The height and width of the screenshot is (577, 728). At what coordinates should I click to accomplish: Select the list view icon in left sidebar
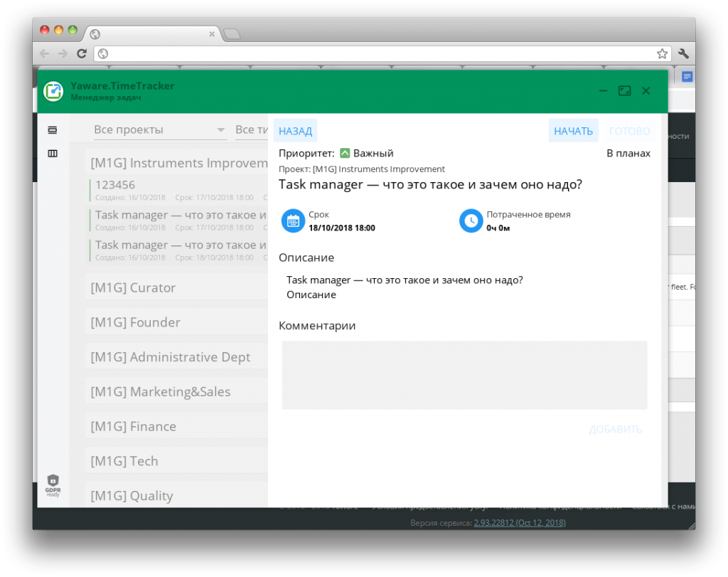pos(52,129)
